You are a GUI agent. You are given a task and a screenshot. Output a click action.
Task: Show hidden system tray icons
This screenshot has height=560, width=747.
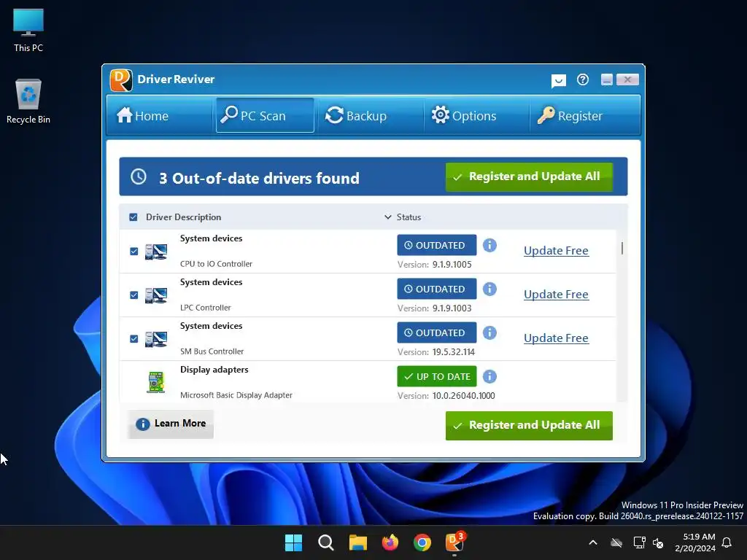coord(593,542)
